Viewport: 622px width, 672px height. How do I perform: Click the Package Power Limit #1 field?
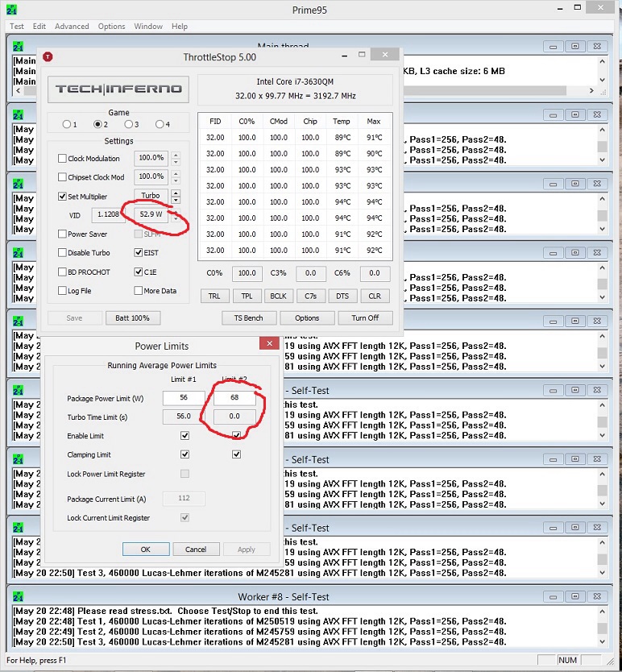(184, 398)
